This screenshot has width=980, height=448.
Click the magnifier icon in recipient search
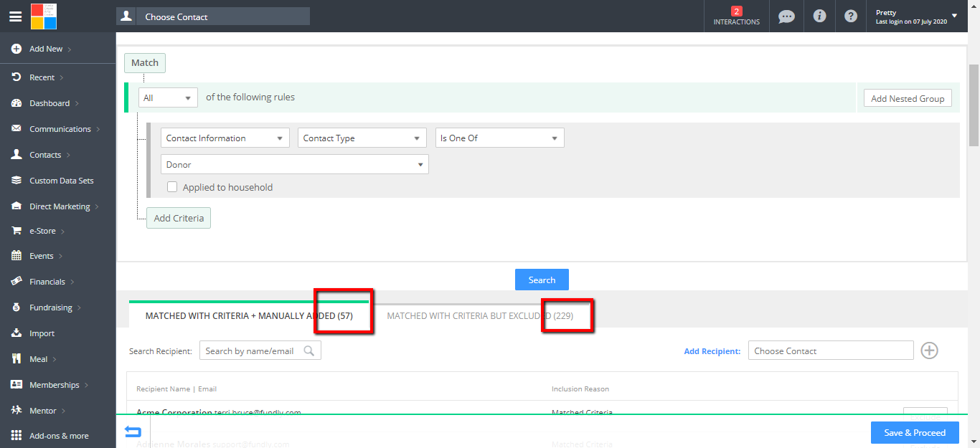pos(308,351)
